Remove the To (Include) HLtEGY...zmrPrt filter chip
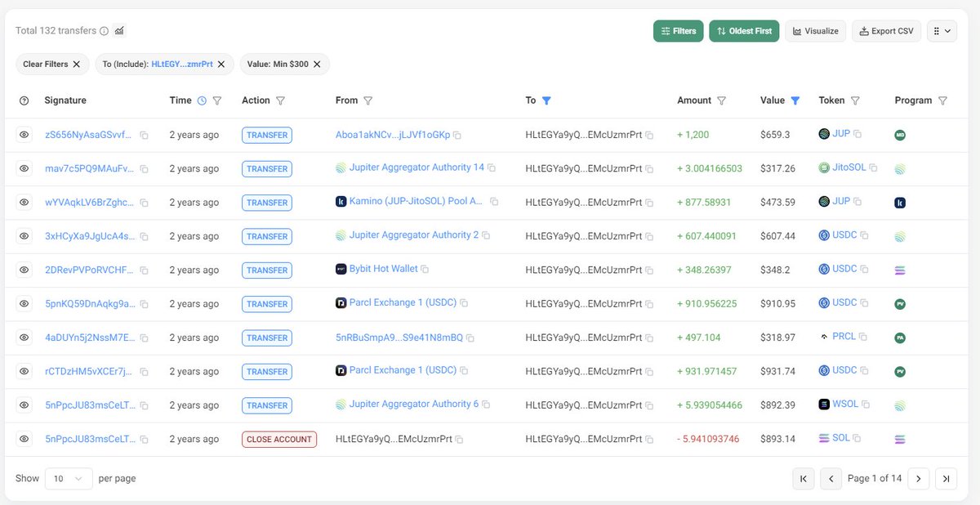 [x=222, y=64]
